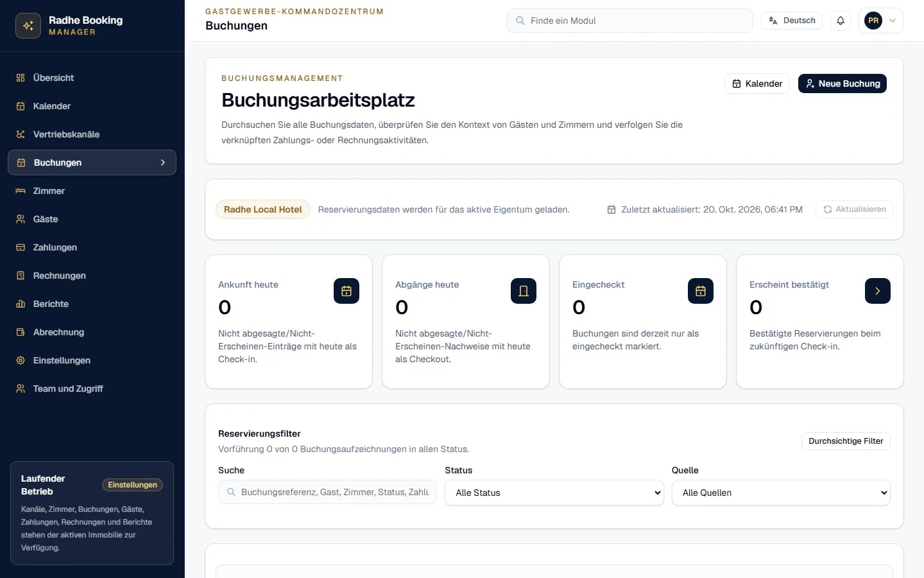
Task: Click the Eingecheckt calendar icon
Action: coord(701,291)
